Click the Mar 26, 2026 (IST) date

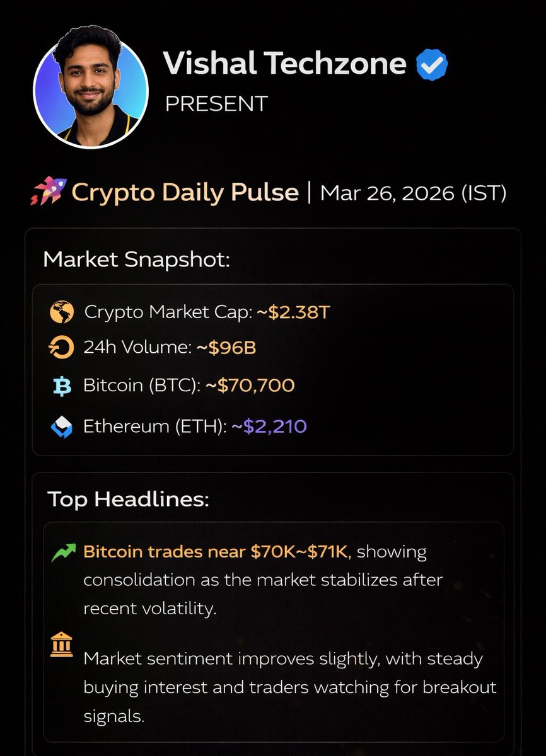tap(414, 192)
